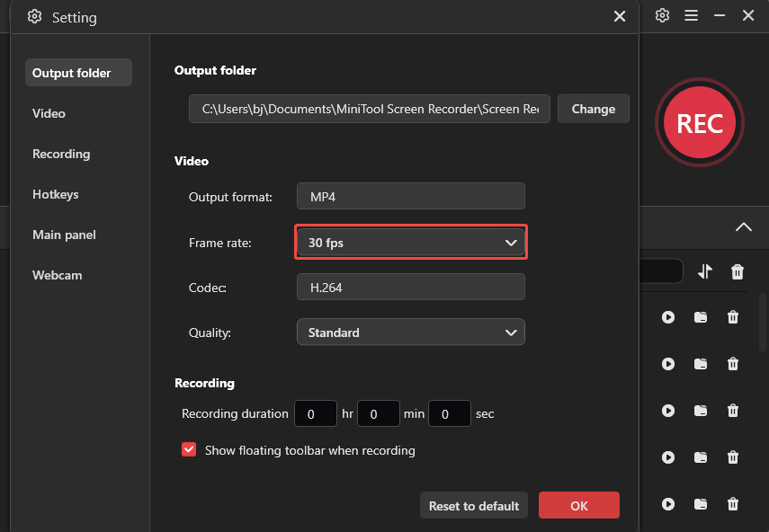The height and width of the screenshot is (532, 769).
Task: Play the second recording in the list
Action: (668, 364)
